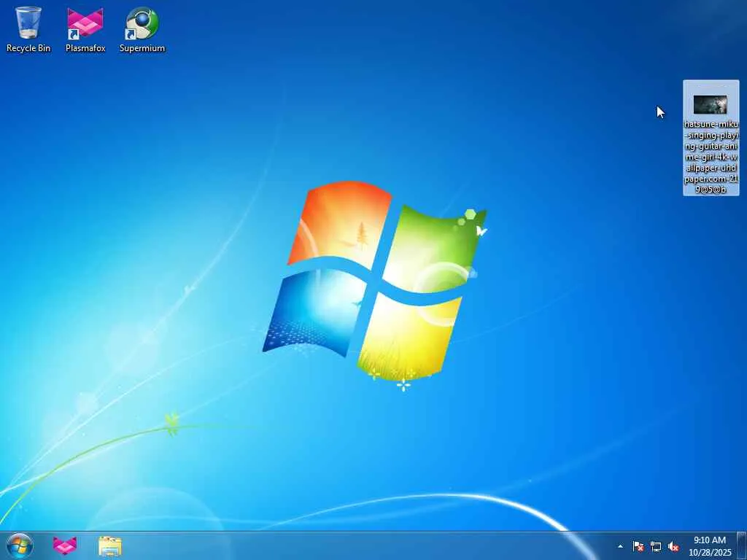747x560 pixels.
Task: Click the Show desktop button
Action: 742,545
